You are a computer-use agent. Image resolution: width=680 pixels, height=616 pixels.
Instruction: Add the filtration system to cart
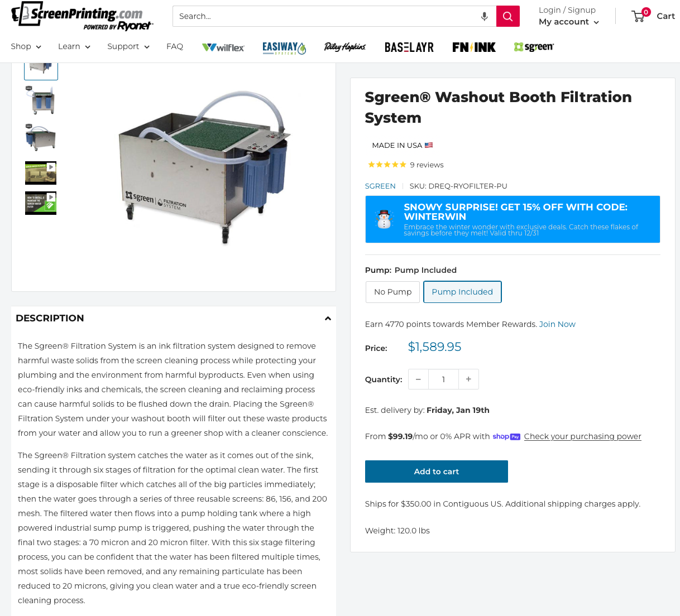pyautogui.click(x=437, y=471)
